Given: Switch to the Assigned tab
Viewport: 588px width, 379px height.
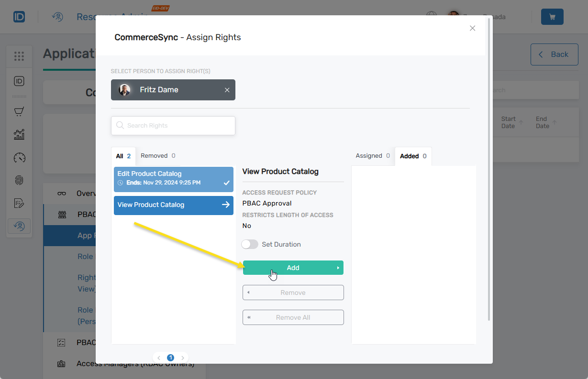Looking at the screenshot, I should (x=373, y=156).
